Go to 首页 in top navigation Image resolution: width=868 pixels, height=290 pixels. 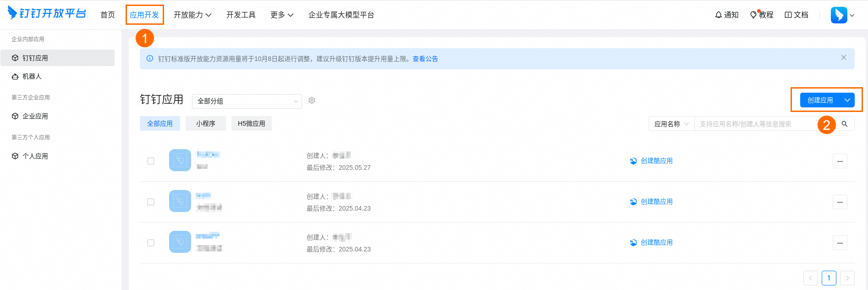click(x=108, y=15)
